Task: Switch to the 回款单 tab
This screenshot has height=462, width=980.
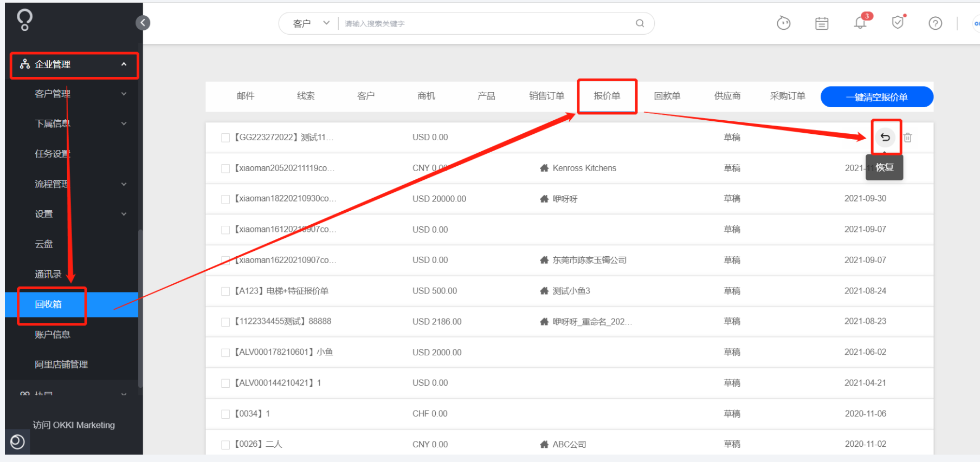Action: pos(667,96)
